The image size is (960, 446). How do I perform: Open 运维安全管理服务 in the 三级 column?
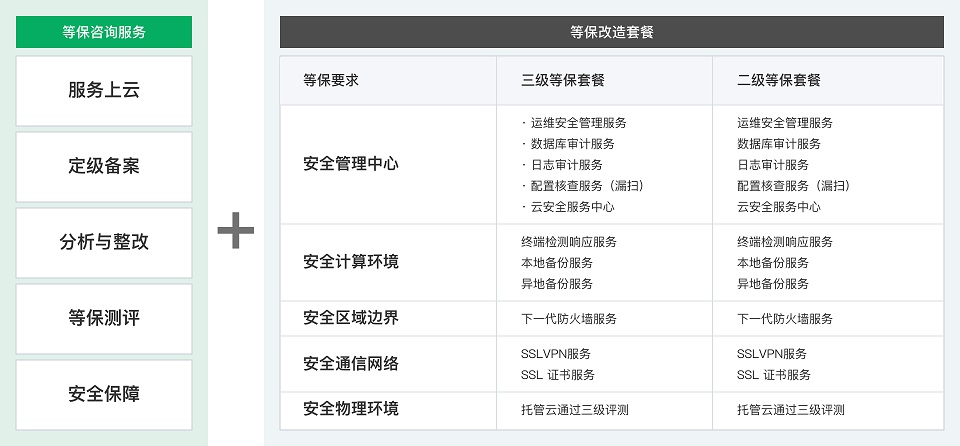coord(579,123)
